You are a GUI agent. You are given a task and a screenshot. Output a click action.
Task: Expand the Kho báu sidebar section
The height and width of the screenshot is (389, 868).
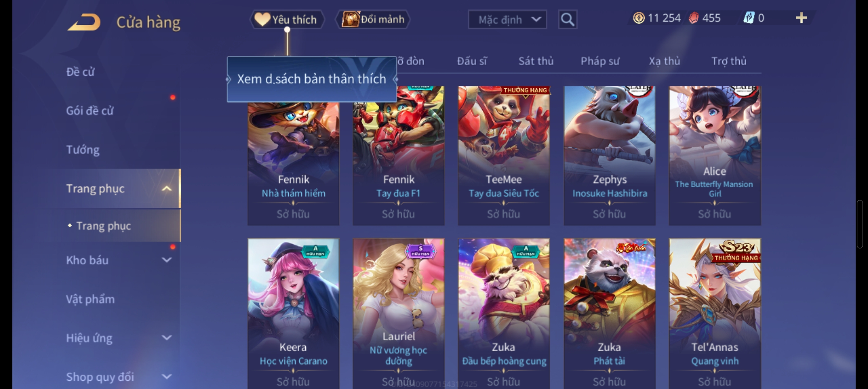(x=167, y=260)
